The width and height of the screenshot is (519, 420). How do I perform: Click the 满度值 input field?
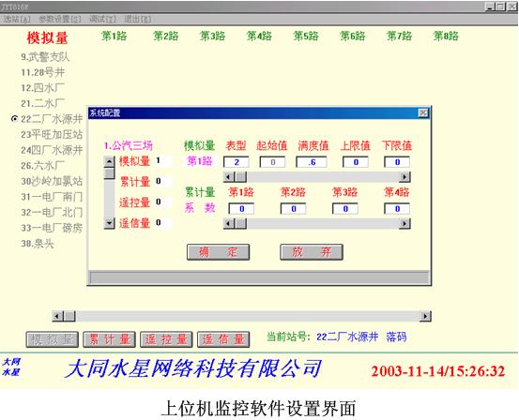pos(312,162)
